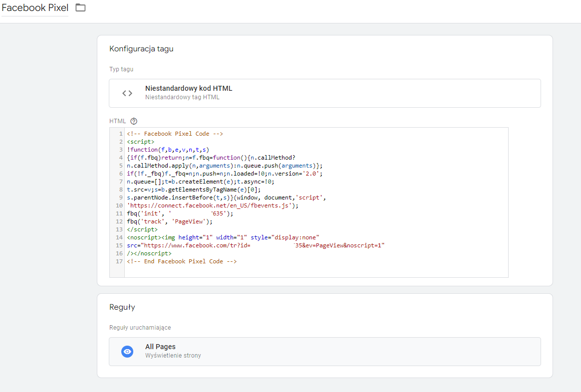This screenshot has width=581, height=392.
Task: Click the Facebook Pixel Code opening comment
Action: (x=175, y=134)
